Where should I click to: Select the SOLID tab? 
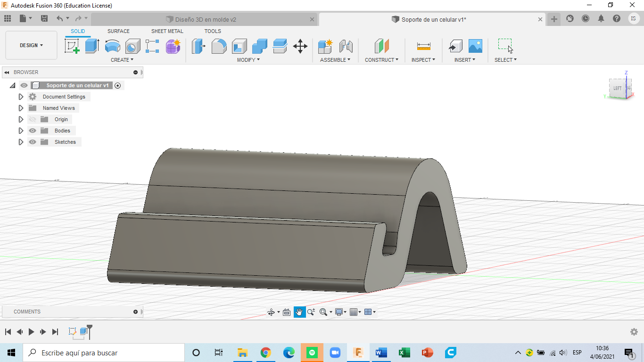(x=78, y=31)
